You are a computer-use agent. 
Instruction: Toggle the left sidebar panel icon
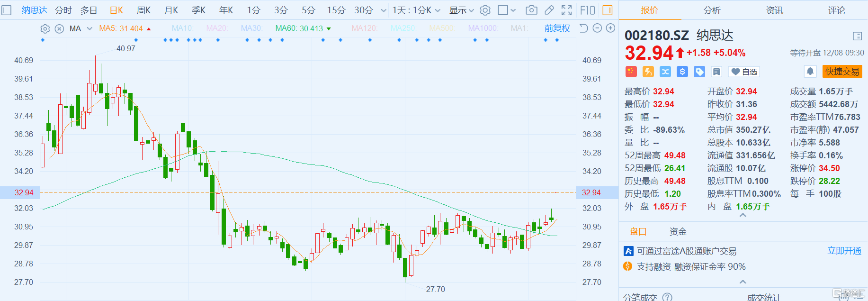pos(7,10)
